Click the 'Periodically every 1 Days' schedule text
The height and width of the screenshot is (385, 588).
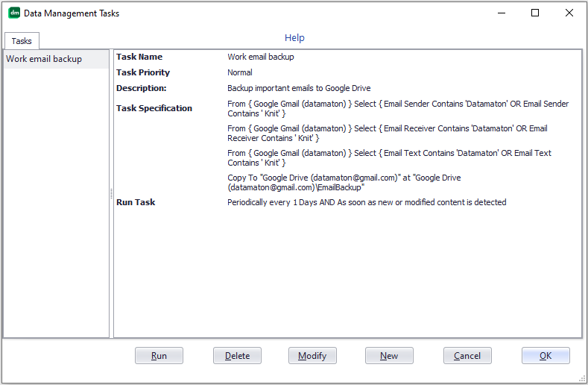[x=367, y=202]
